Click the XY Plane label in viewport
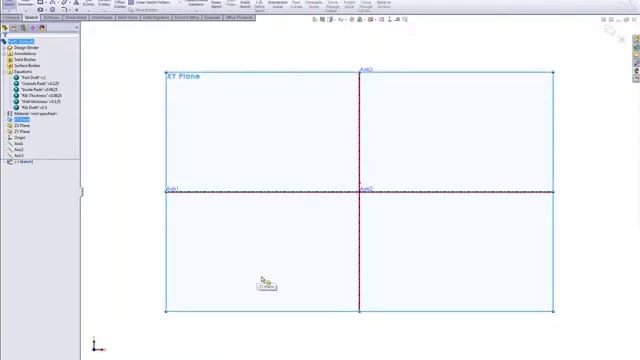Viewport: 640px width, 360px height. pyautogui.click(x=184, y=76)
